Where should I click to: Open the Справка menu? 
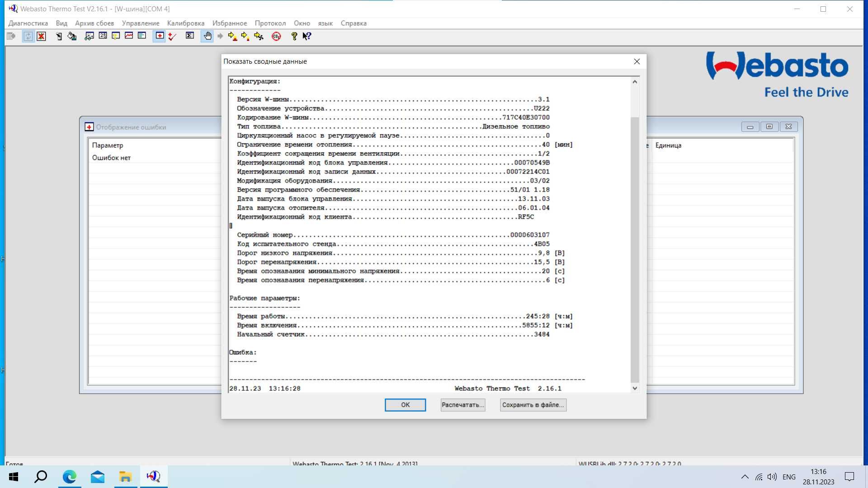[x=354, y=23]
